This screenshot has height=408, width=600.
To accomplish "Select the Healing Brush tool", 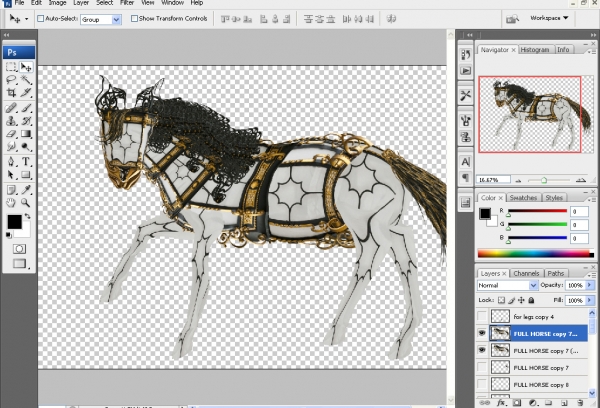I will point(11,108).
